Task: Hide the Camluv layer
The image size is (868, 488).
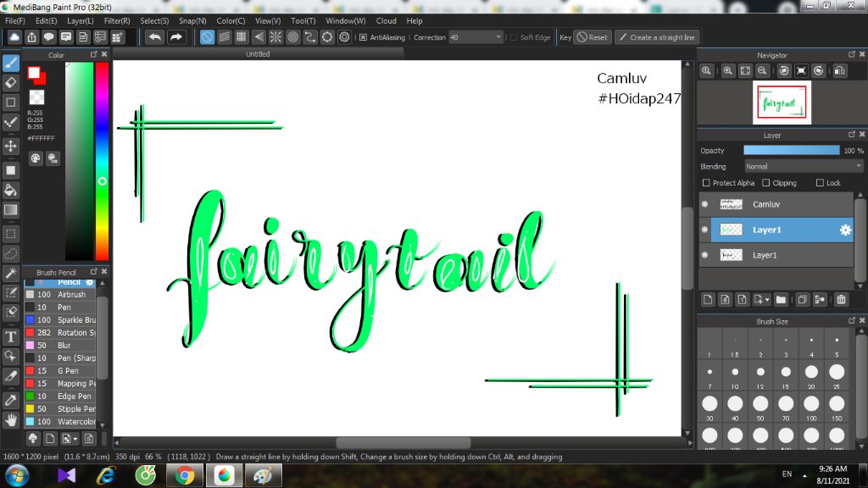Action: 704,204
